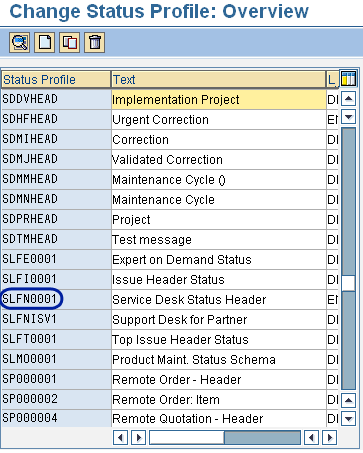
Task: Click the Status Profile column header
Action: (56, 80)
